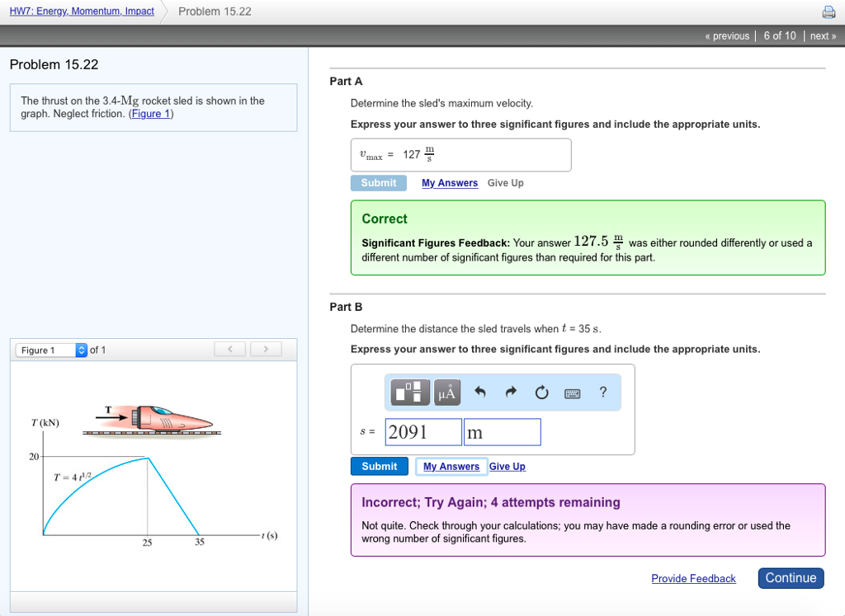Go to next problem via next »

pos(822,35)
